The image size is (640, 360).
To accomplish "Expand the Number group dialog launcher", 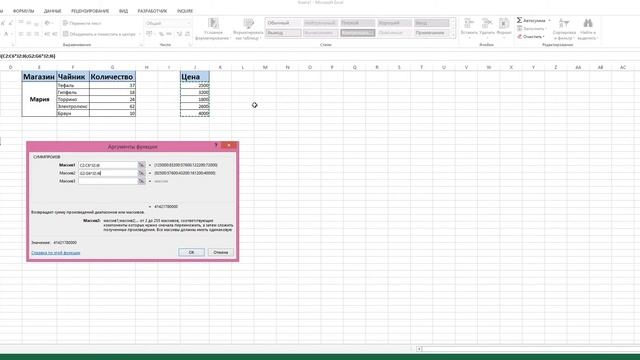I will (x=190, y=45).
